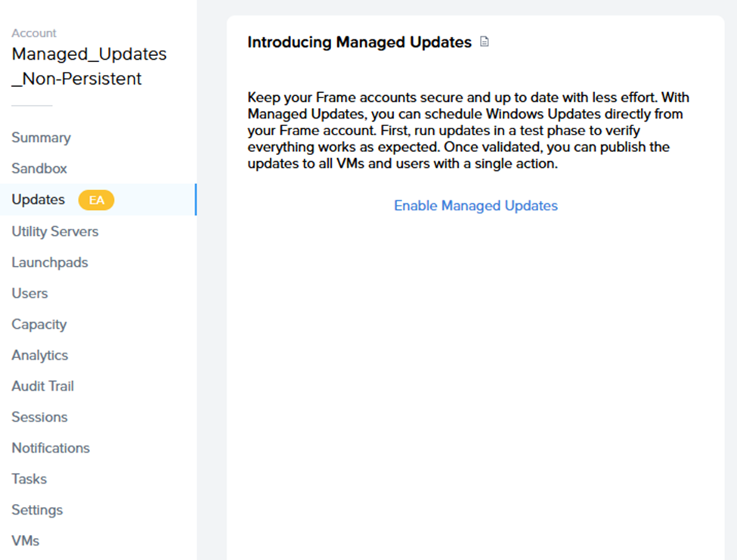
Task: Click the Enable Managed Updates link
Action: click(x=475, y=206)
